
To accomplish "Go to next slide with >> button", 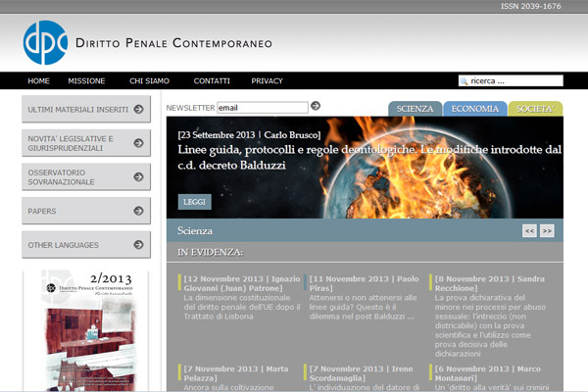I will coord(547,230).
